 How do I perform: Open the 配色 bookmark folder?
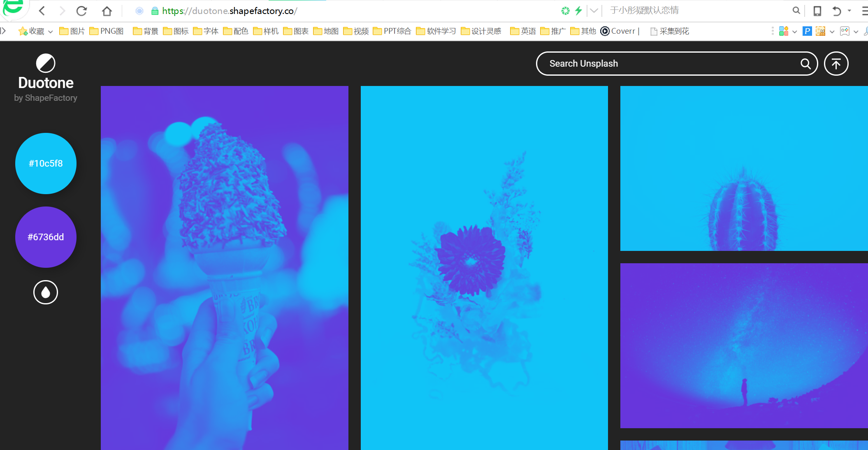[236, 31]
